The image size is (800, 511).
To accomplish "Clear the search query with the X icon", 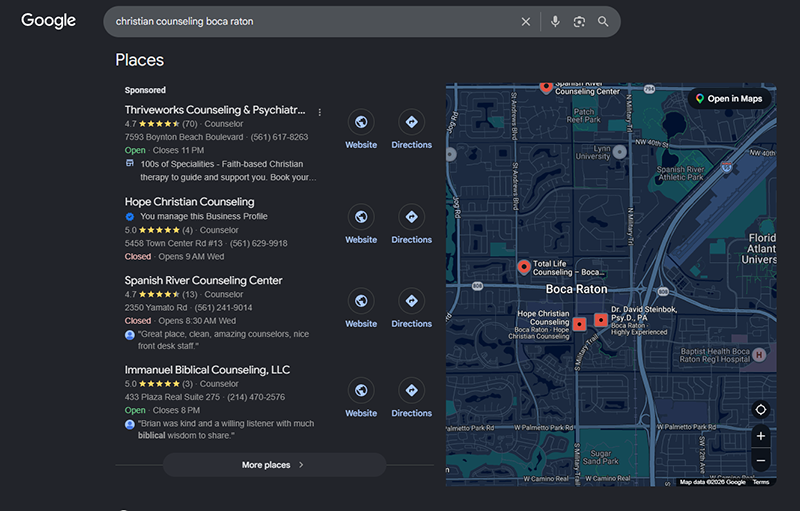I will click(x=526, y=21).
